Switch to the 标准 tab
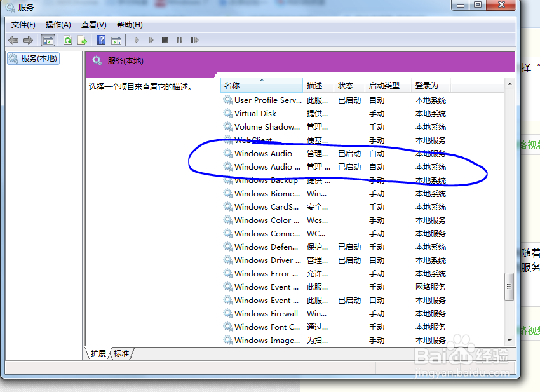Viewport: 540px width, 392px height. click(x=121, y=354)
